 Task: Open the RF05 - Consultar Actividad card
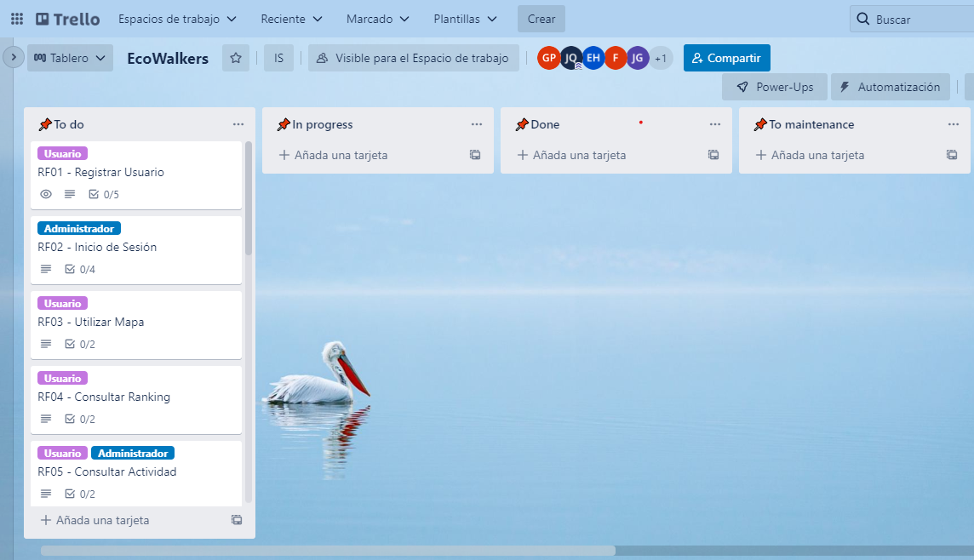[x=136, y=474]
